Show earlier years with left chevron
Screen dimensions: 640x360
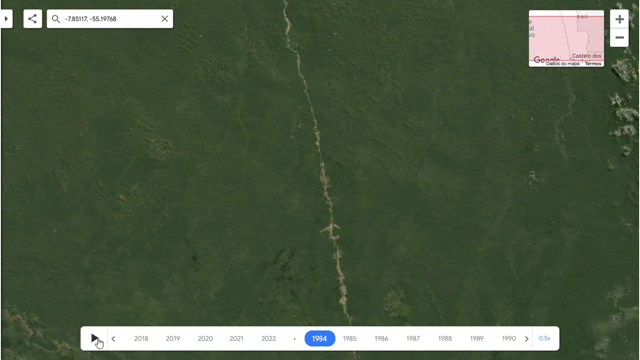[113, 338]
